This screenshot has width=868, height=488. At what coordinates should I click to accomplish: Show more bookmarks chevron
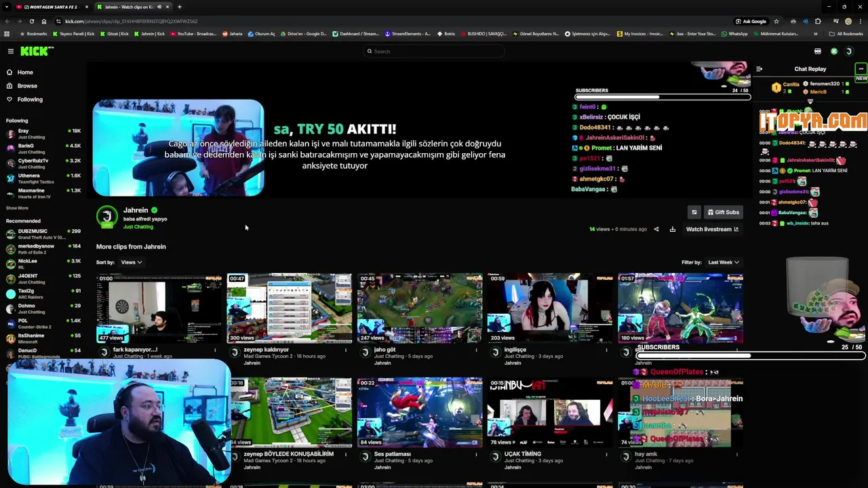(814, 33)
